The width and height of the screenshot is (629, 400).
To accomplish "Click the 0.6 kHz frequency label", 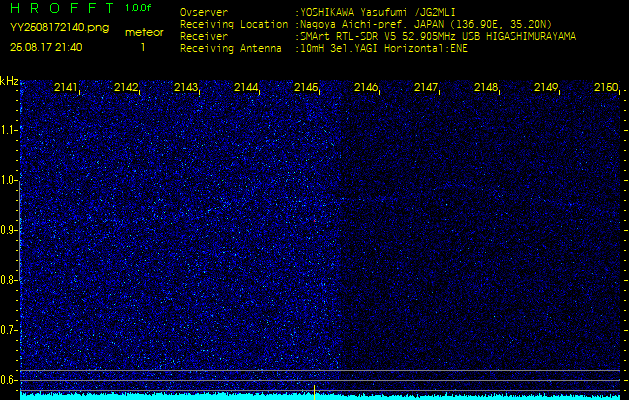I will [8, 380].
